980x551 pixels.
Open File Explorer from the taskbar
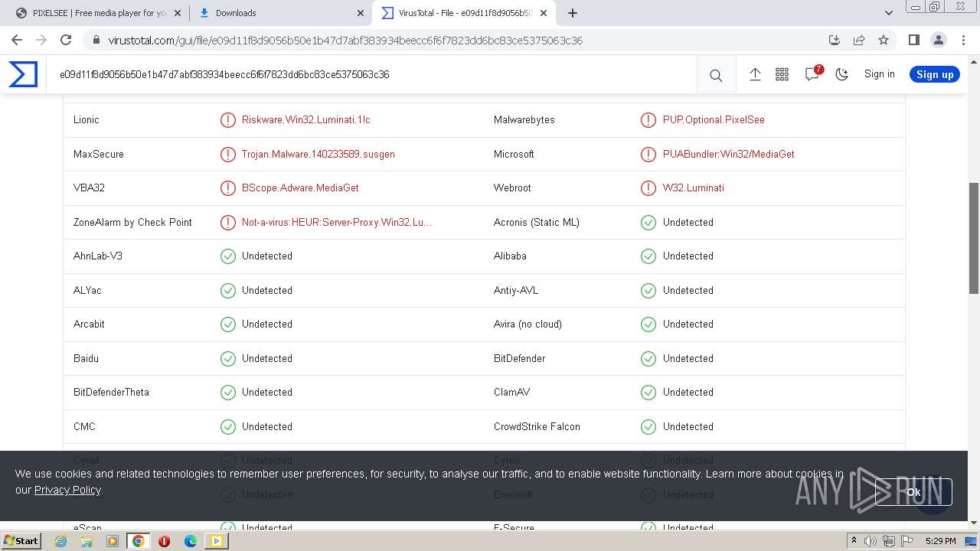[x=87, y=541]
